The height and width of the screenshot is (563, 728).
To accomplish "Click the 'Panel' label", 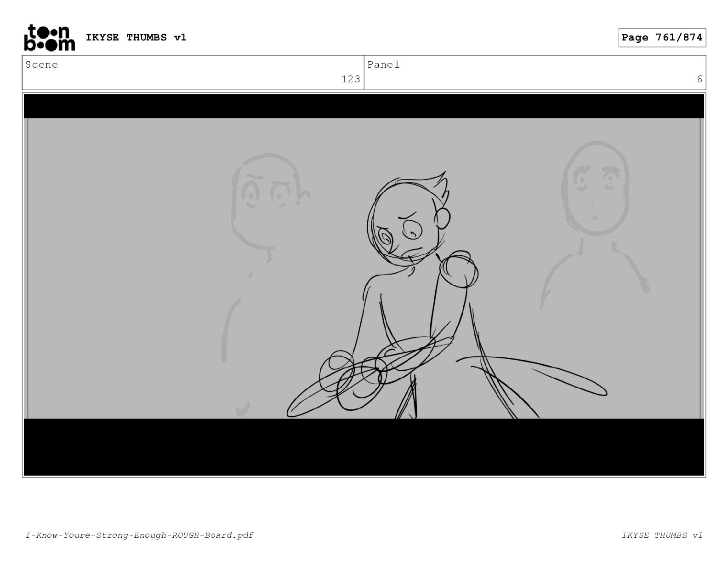I will (x=383, y=65).
